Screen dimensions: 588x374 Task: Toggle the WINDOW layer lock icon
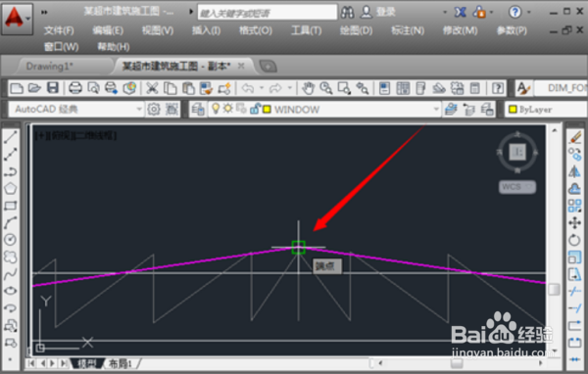pos(255,109)
